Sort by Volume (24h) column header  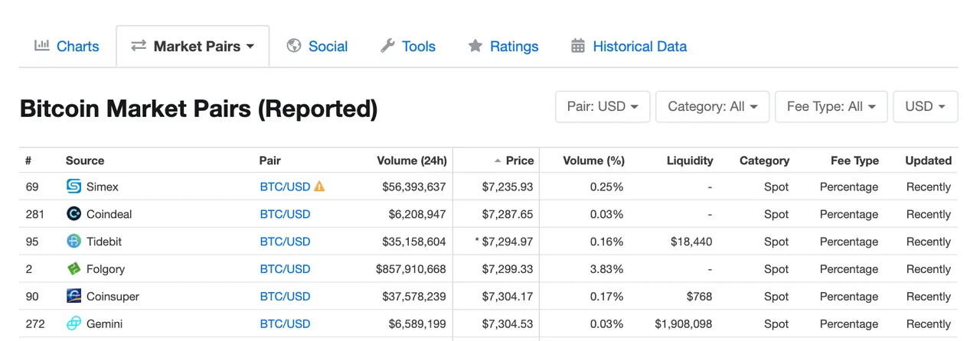[x=412, y=161]
